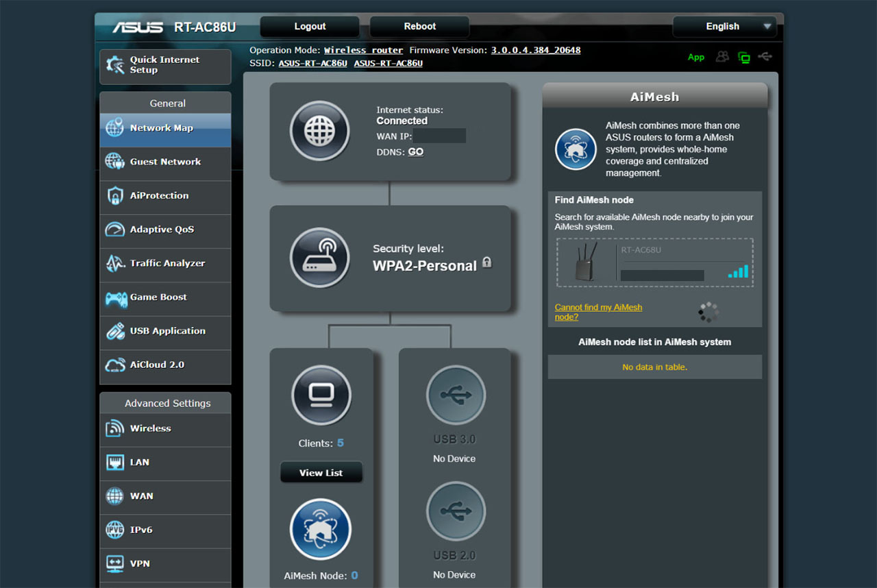Click the DDNS GO link
877x588 pixels.
tap(416, 152)
